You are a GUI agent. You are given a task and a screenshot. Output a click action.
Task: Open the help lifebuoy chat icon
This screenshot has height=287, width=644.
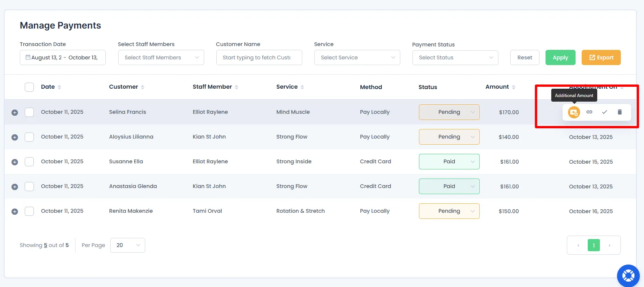coord(628,276)
